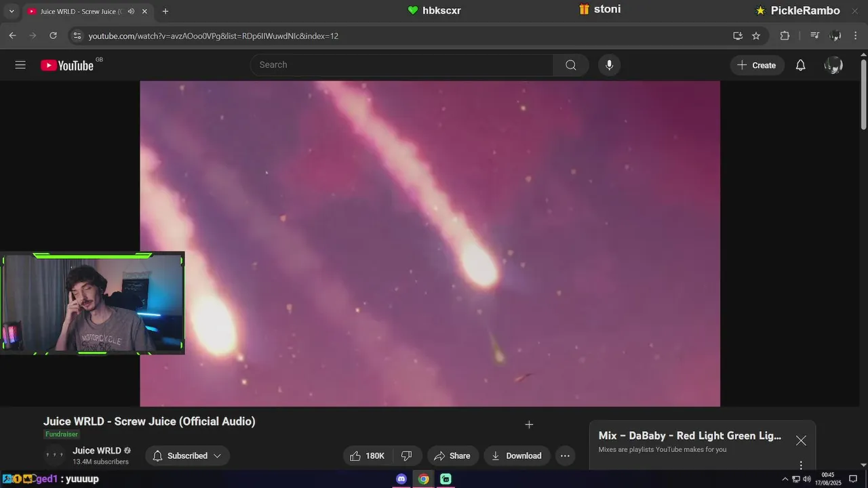The image size is (868, 488).
Task: Open the YouTube hamburger guide menu
Action: point(20,65)
